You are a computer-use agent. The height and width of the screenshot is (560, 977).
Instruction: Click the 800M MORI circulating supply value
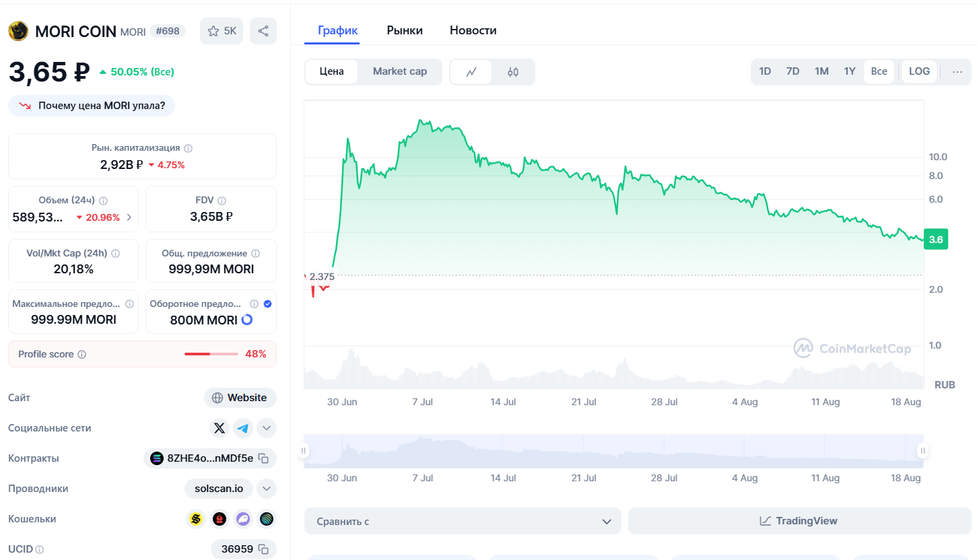tap(203, 320)
